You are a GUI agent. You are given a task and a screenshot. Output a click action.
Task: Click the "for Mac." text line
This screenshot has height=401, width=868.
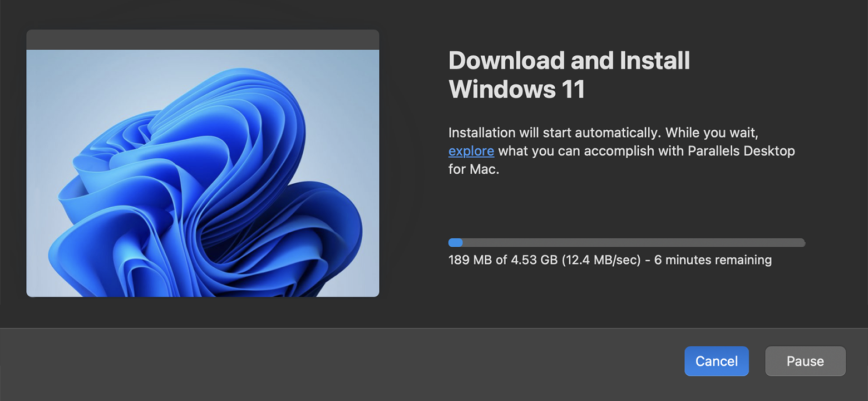474,169
